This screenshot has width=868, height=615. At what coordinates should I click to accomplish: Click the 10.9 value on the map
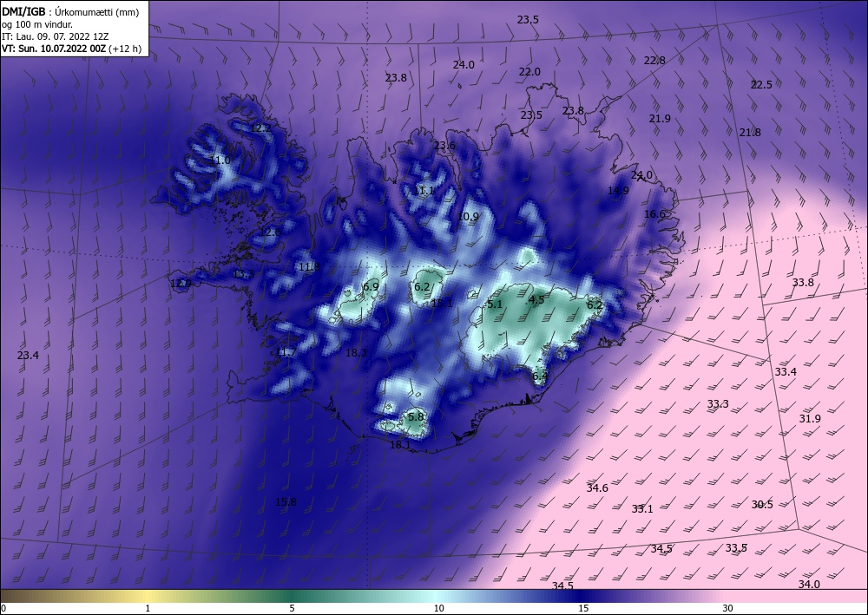coord(468,216)
